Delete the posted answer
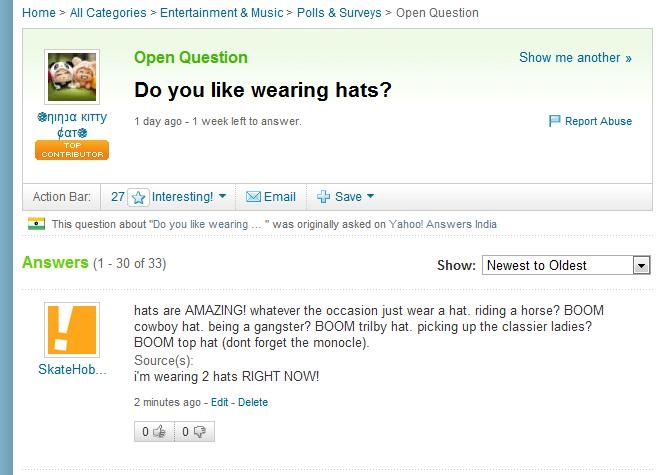The width and height of the screenshot is (659, 475). pos(253,402)
